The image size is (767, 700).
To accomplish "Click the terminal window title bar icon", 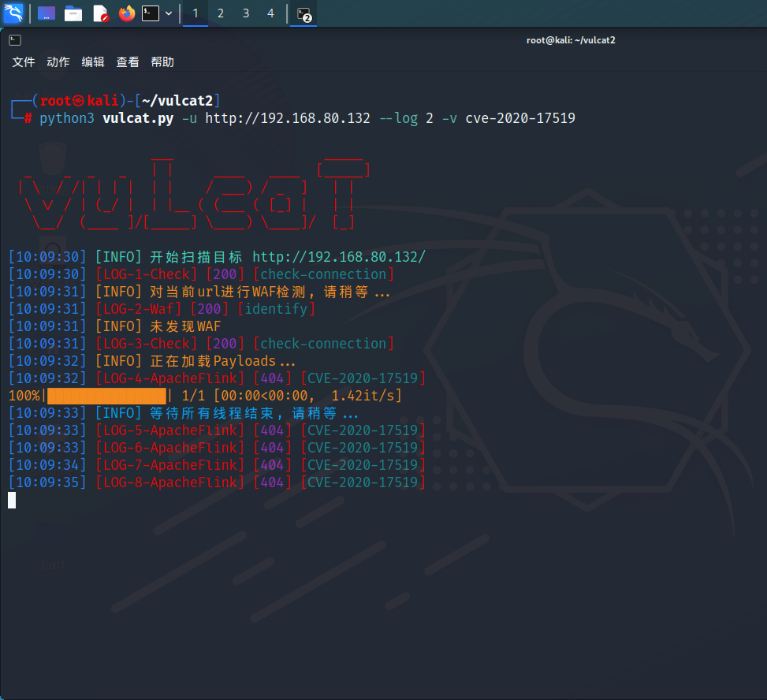I will click(15, 39).
